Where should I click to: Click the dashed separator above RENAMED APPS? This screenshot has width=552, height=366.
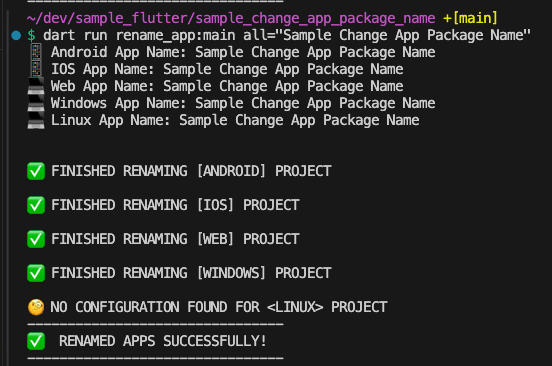[x=155, y=324]
